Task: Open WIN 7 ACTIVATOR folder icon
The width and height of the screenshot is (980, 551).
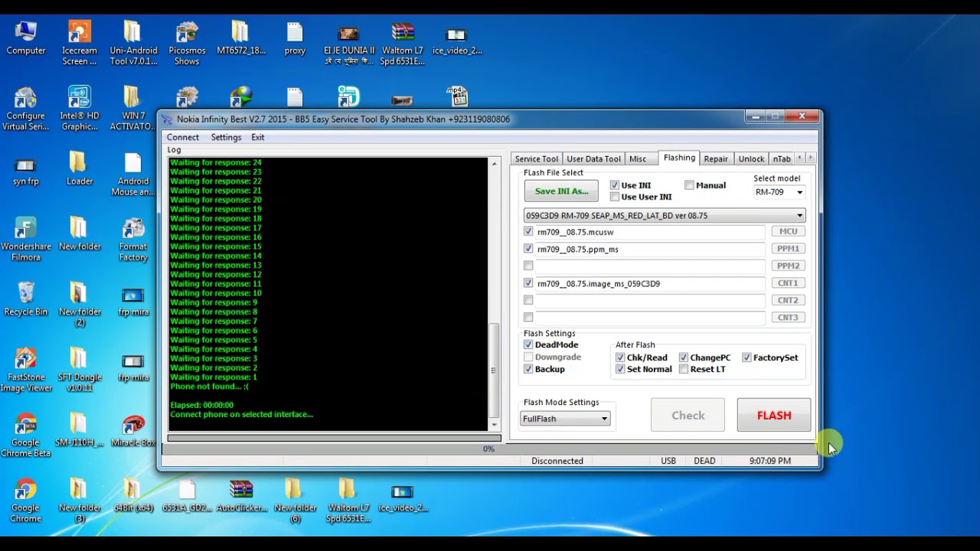Action: tap(133, 109)
